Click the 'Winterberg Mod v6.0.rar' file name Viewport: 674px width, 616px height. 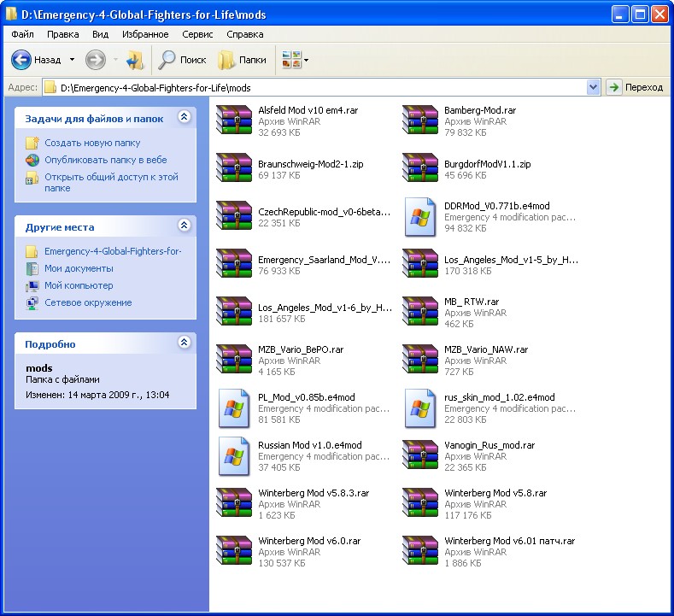coord(309,541)
